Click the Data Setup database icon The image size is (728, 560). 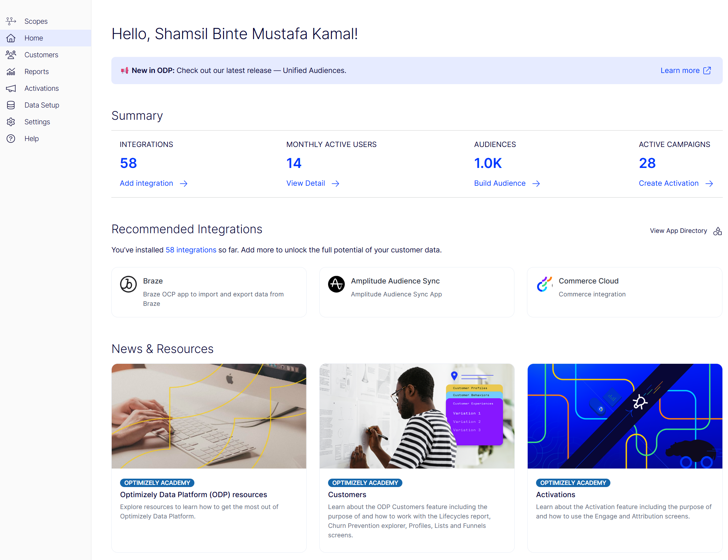[11, 105]
